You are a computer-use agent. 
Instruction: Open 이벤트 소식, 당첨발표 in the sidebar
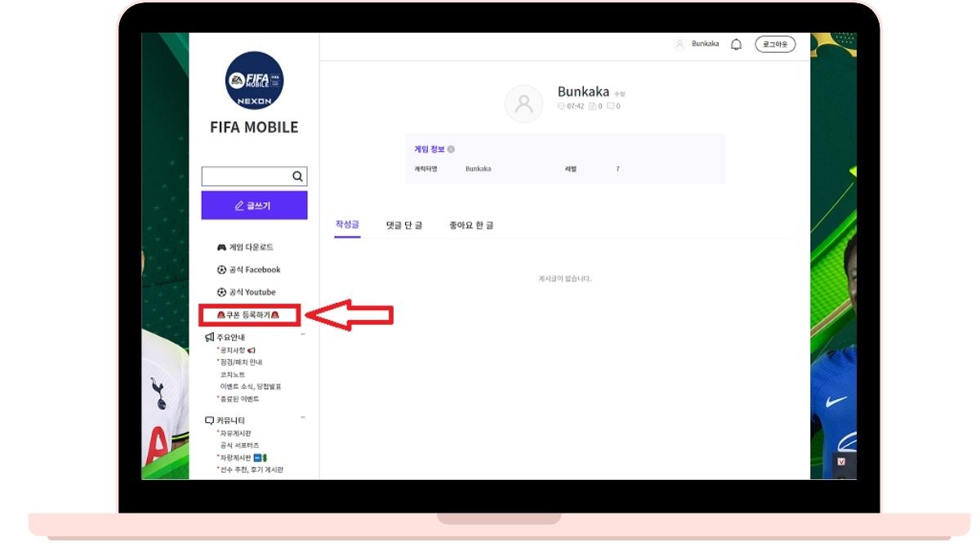(250, 387)
